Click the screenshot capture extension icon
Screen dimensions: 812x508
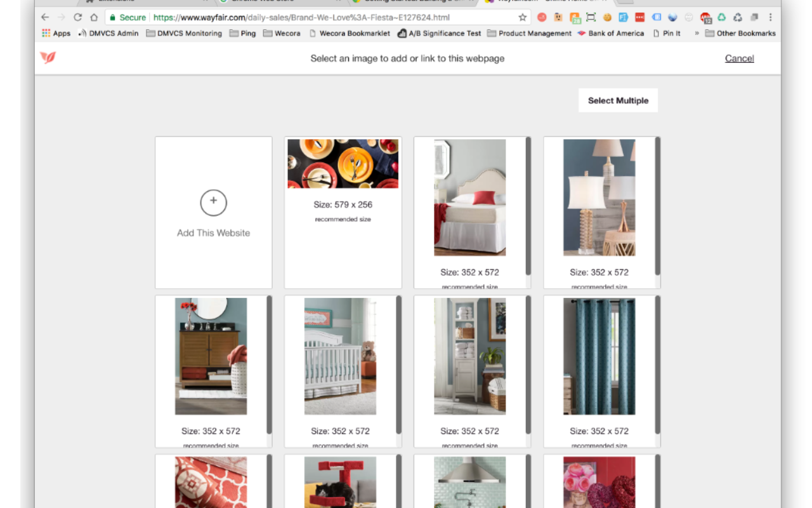click(591, 17)
